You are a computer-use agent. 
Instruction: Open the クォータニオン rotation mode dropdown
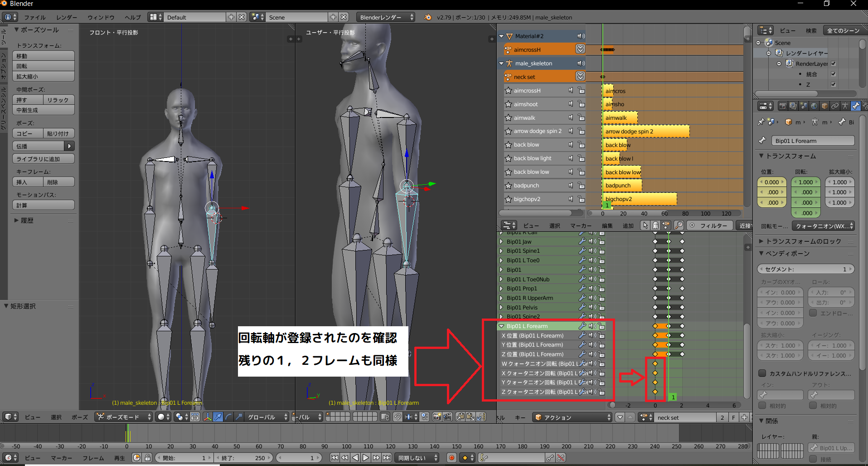[x=823, y=226]
